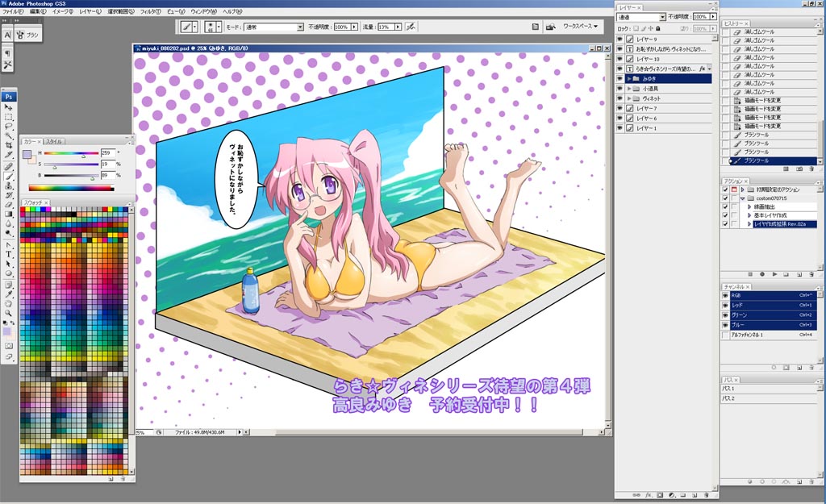
Task: Open the Paragraph panel icon
Action: (7, 54)
